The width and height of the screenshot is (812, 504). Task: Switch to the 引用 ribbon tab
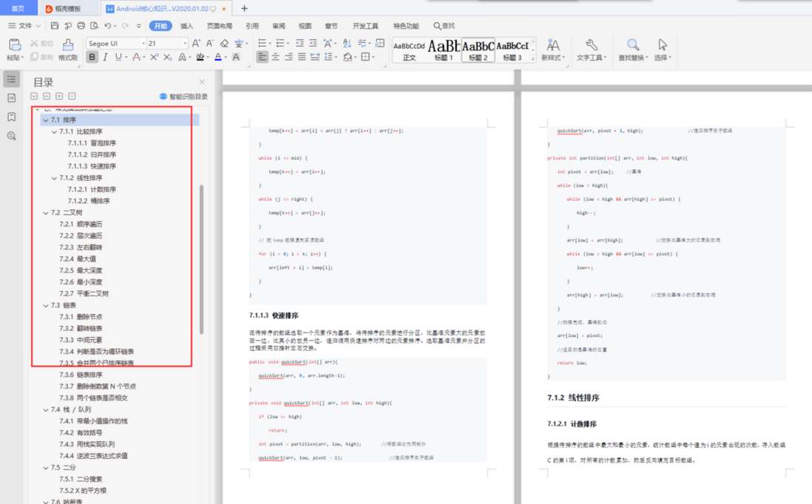tap(252, 26)
